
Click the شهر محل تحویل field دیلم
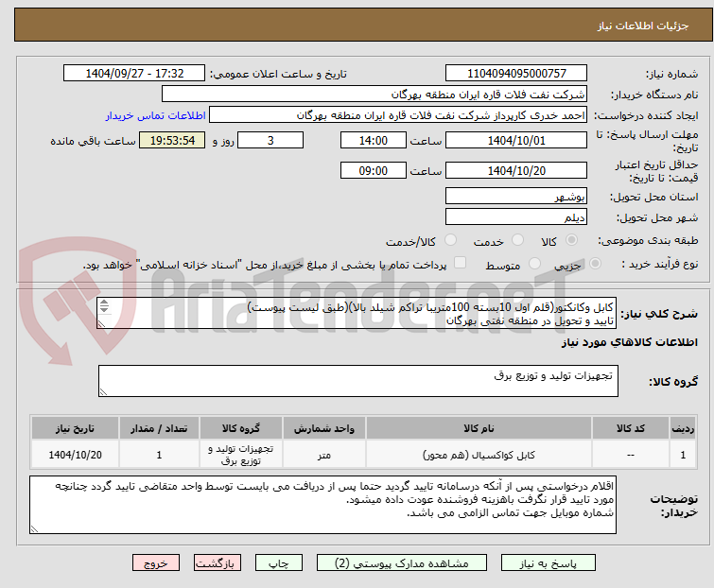(x=516, y=217)
